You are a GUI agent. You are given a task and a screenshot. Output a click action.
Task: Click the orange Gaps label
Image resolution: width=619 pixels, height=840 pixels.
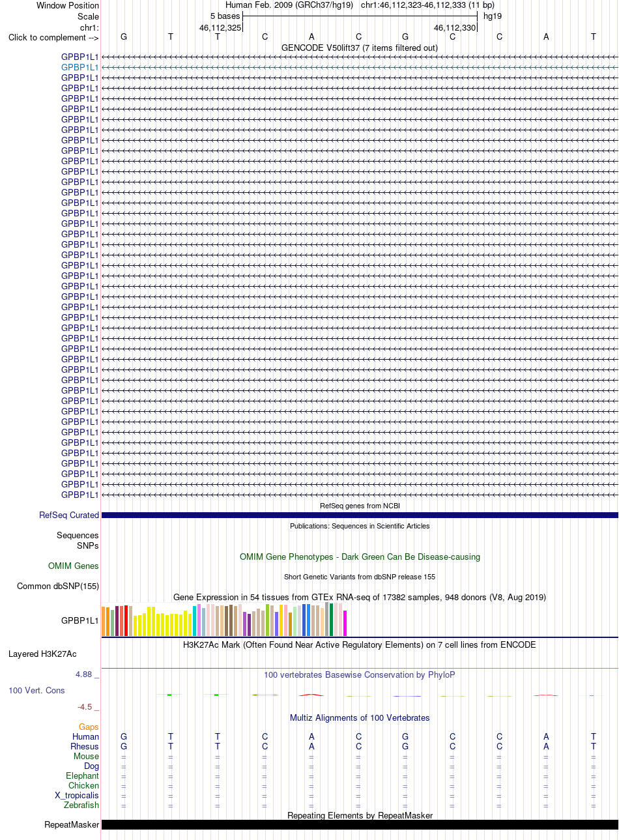click(89, 727)
